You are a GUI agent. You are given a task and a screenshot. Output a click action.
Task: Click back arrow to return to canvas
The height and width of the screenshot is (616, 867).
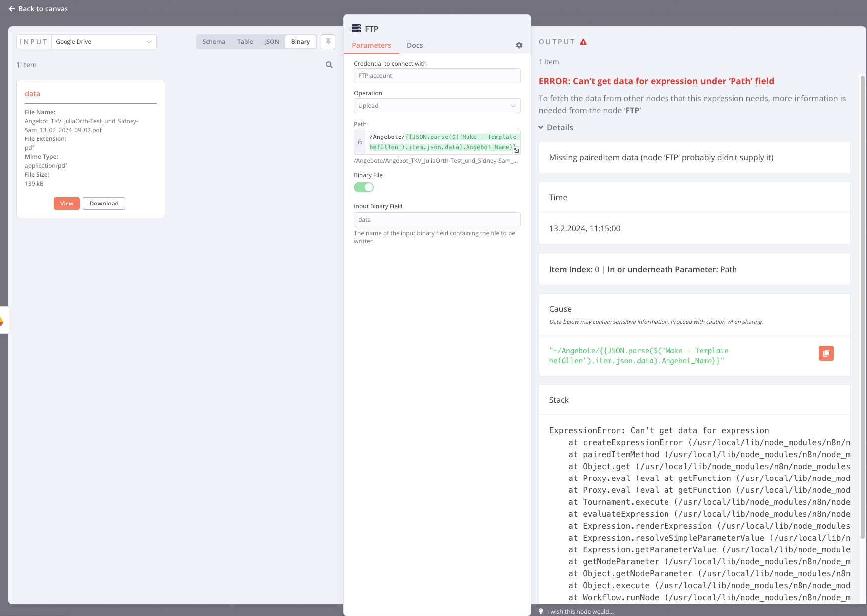click(12, 9)
